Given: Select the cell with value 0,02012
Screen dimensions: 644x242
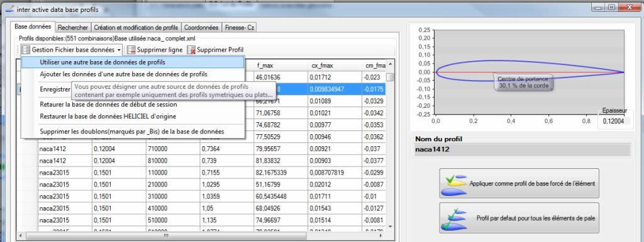Looking at the screenshot, I should pos(335,185).
